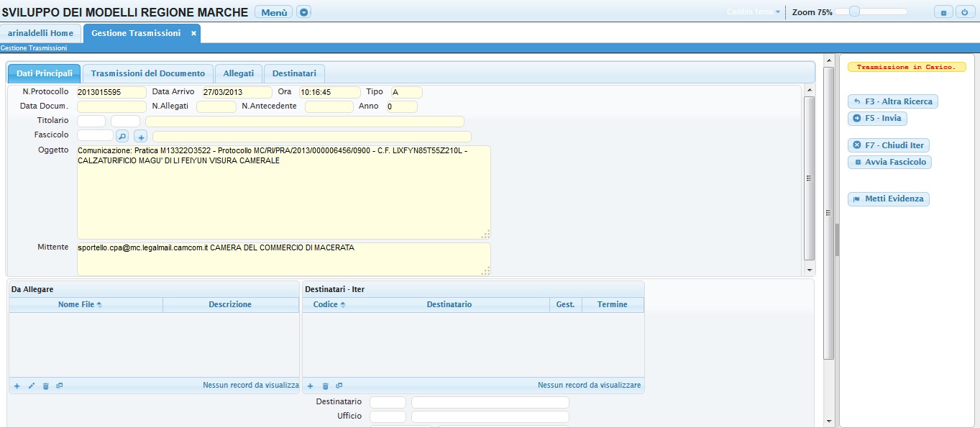
Task: Click the trash icon in Da Allegare footer
Action: point(45,386)
